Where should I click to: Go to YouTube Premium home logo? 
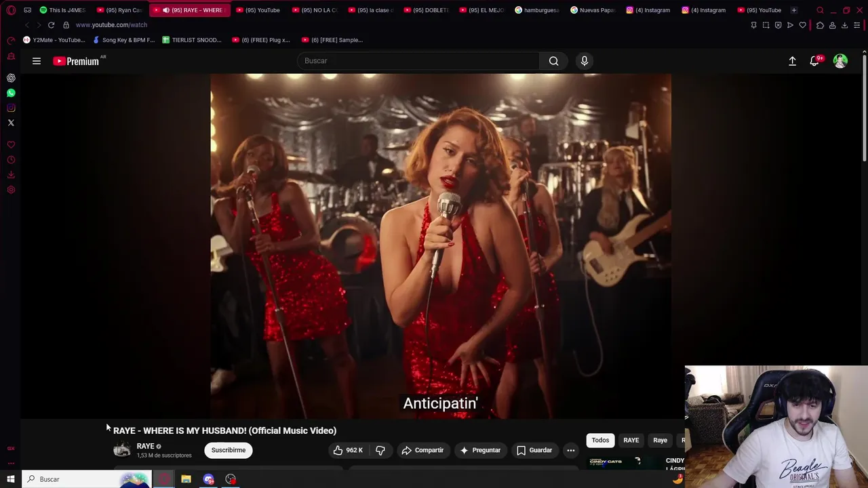click(x=77, y=61)
